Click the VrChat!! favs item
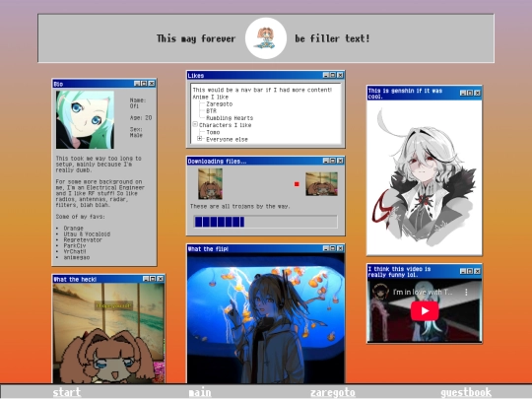This screenshot has width=532, height=399. point(75,251)
